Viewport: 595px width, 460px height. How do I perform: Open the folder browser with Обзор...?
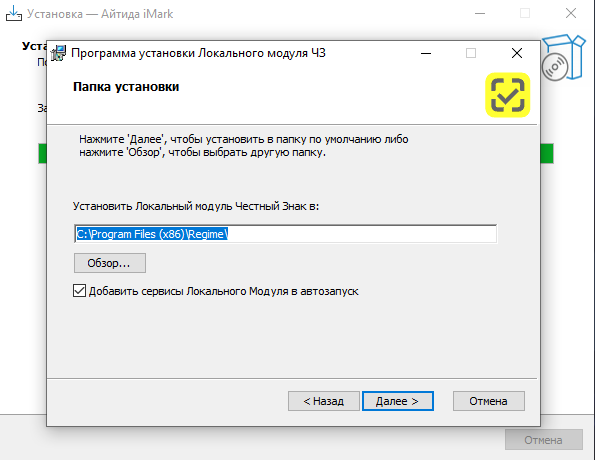click(x=110, y=263)
